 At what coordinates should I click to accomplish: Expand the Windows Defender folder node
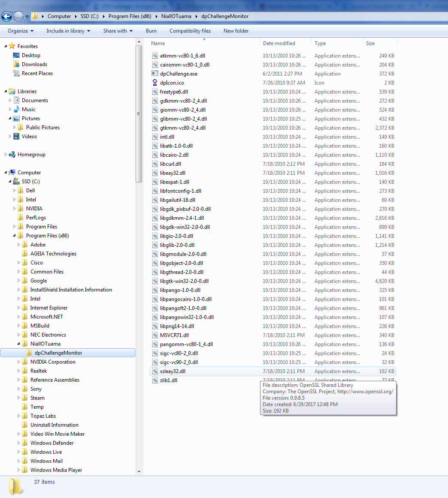18,443
